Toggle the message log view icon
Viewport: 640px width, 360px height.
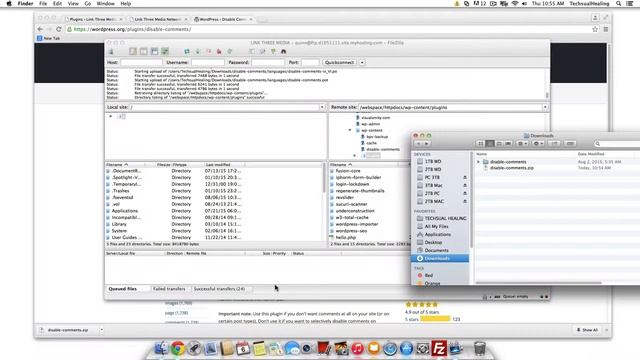pos(133,51)
